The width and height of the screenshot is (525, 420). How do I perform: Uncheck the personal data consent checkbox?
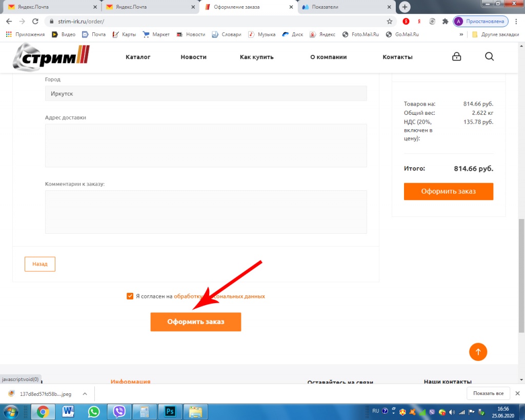pos(130,296)
